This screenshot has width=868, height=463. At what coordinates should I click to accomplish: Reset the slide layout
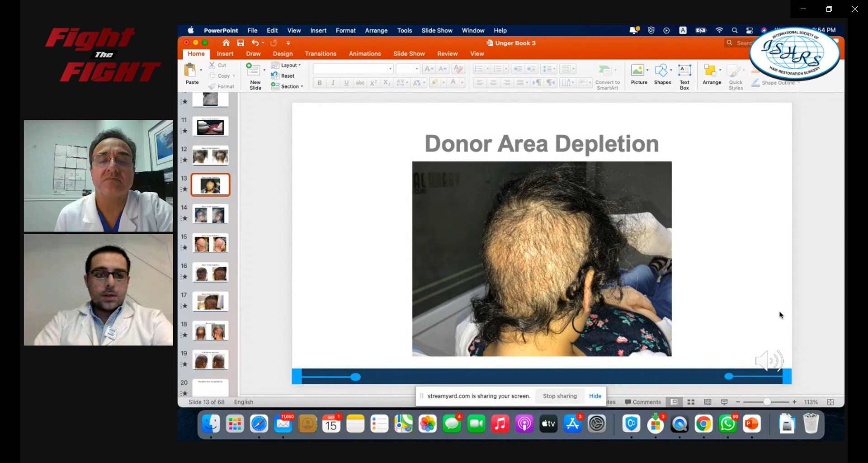pos(283,76)
